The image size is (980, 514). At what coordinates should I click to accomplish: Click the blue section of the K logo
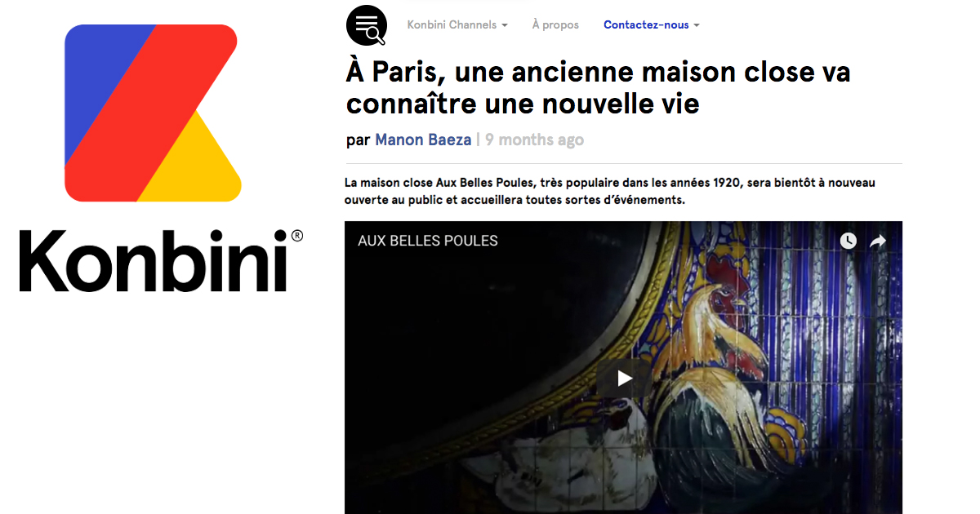(94, 78)
